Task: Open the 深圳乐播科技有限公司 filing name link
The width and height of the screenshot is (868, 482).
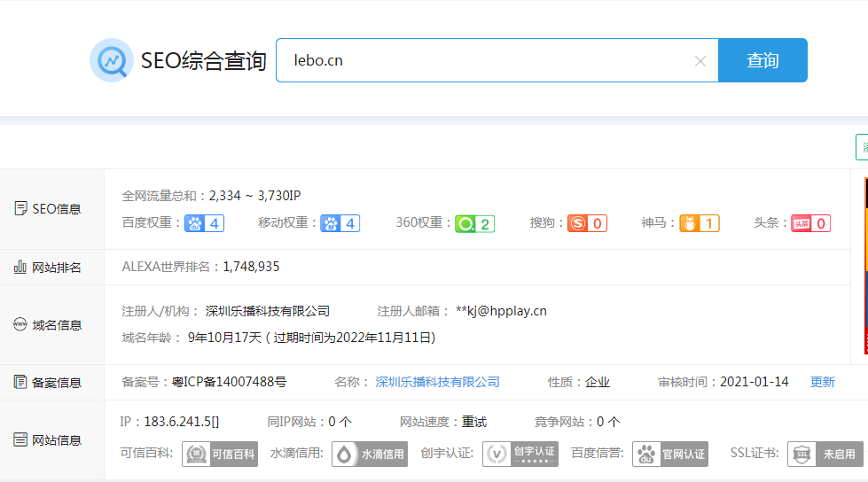Action: coord(437,382)
